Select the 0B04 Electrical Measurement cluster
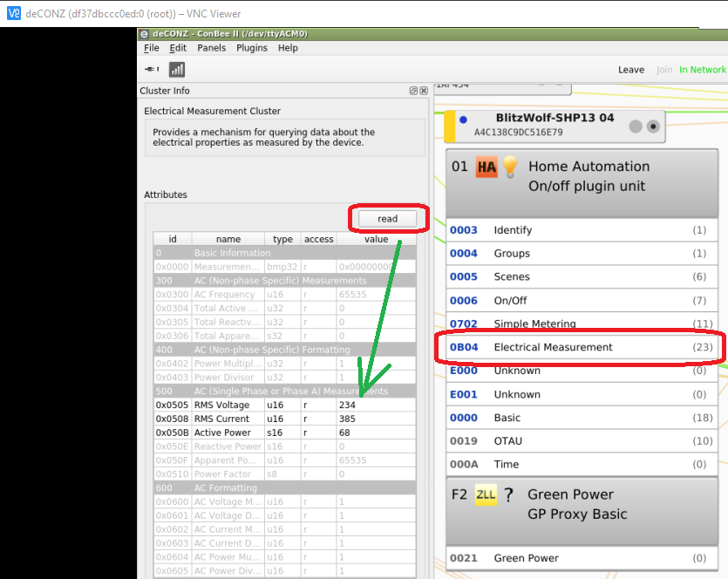 tap(582, 347)
